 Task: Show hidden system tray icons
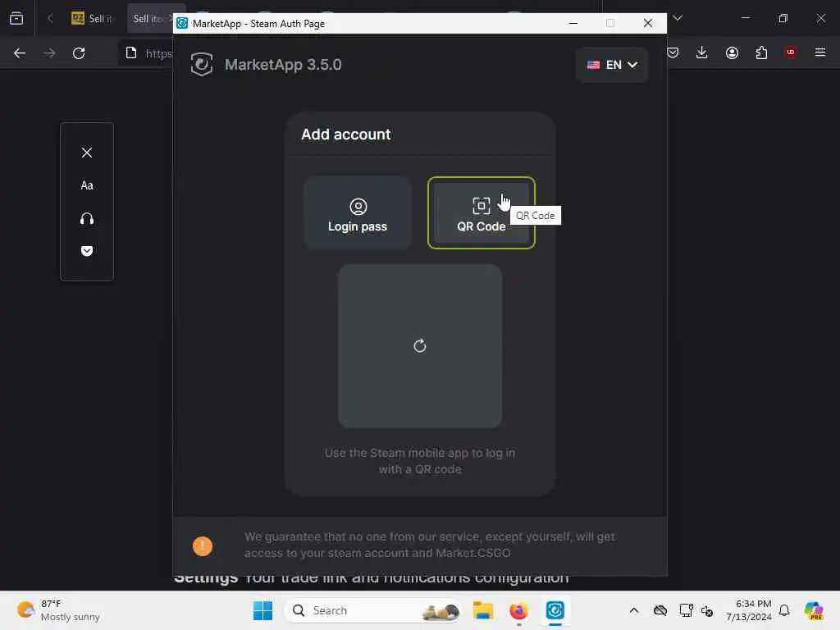634,610
